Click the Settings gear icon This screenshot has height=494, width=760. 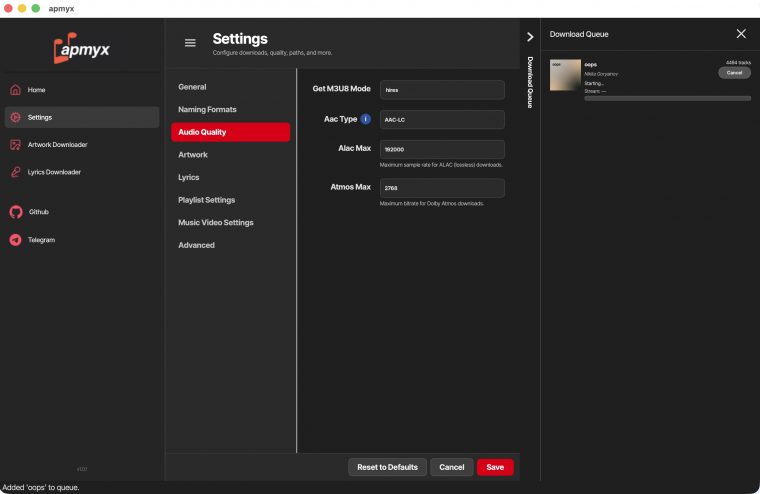click(x=15, y=117)
